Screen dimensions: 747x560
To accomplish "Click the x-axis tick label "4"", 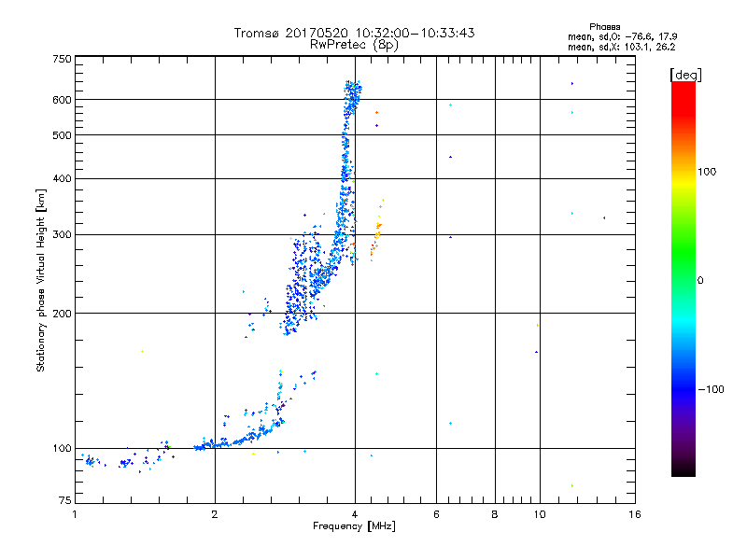I will [x=355, y=514].
